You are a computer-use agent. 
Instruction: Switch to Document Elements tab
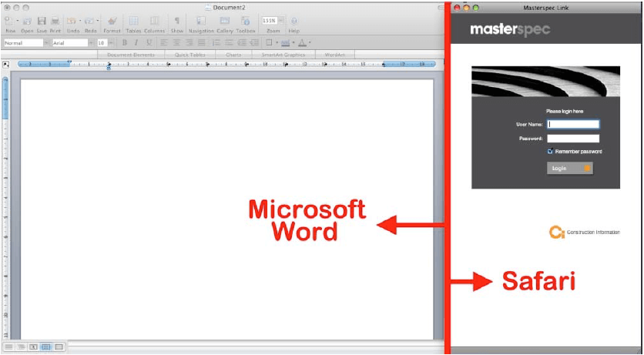pos(130,55)
